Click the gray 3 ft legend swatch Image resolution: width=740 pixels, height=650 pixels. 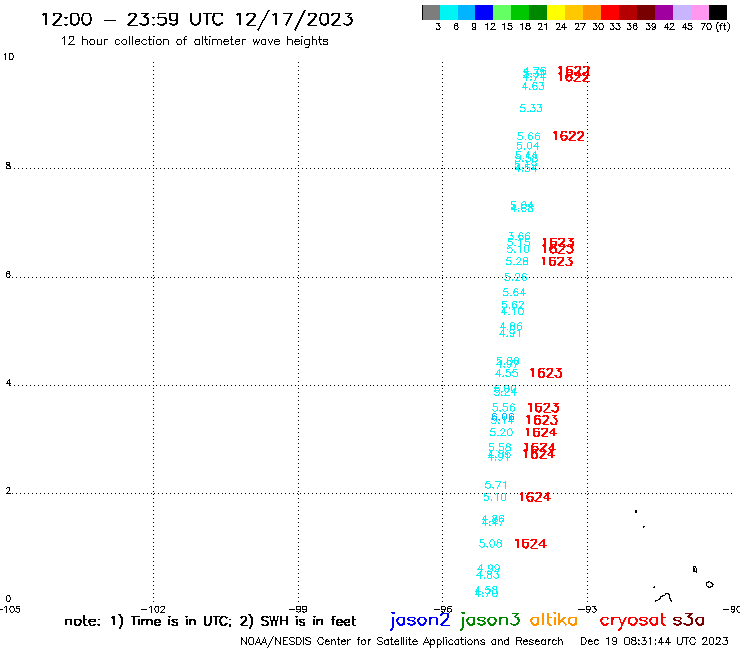coord(431,12)
